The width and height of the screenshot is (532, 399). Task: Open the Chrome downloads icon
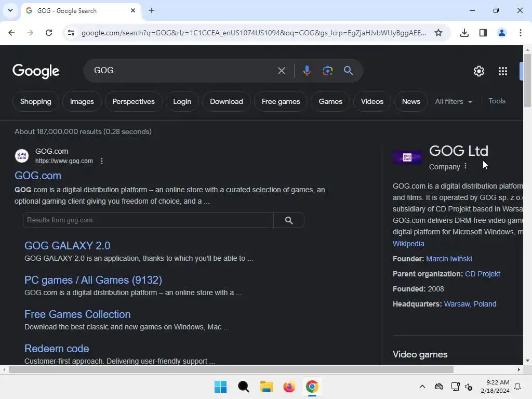coord(464,33)
